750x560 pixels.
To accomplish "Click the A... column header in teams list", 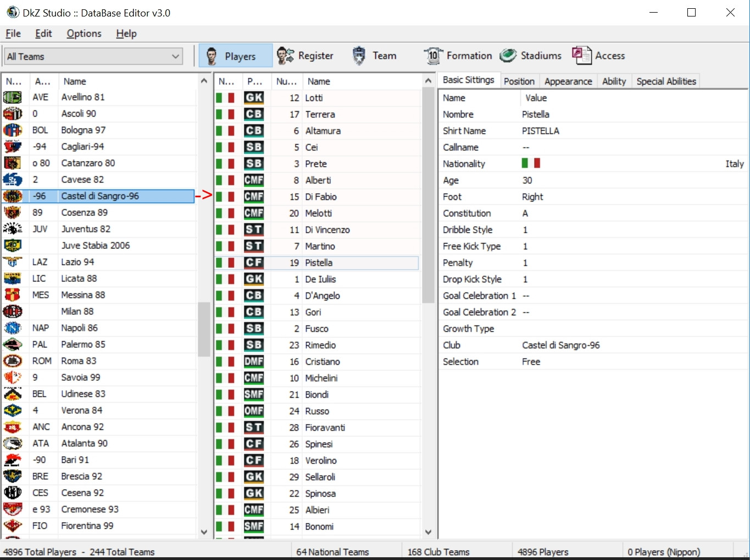I will coord(43,81).
